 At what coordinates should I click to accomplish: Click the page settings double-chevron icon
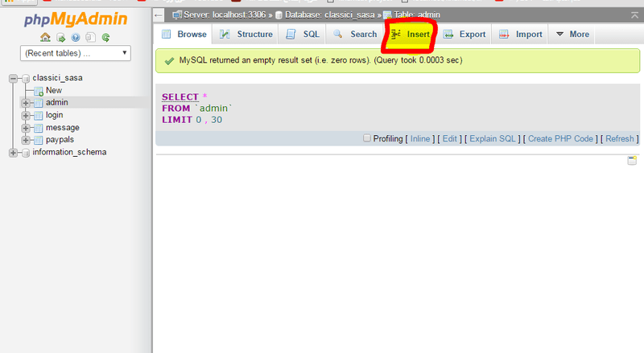coord(634,15)
